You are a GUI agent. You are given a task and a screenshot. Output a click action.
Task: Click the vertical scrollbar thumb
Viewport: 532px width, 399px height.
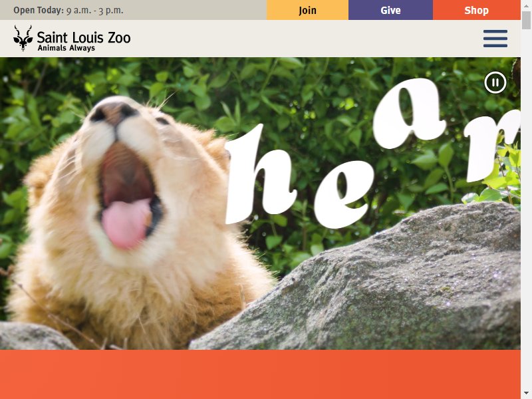(526, 21)
